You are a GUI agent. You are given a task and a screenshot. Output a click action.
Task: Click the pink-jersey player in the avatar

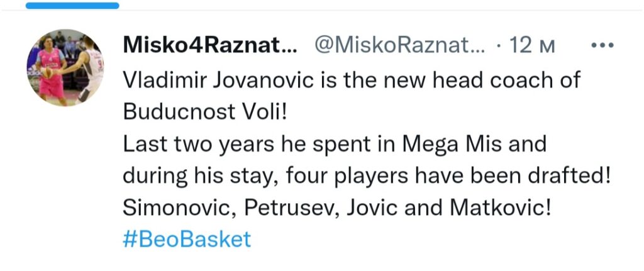point(51,70)
